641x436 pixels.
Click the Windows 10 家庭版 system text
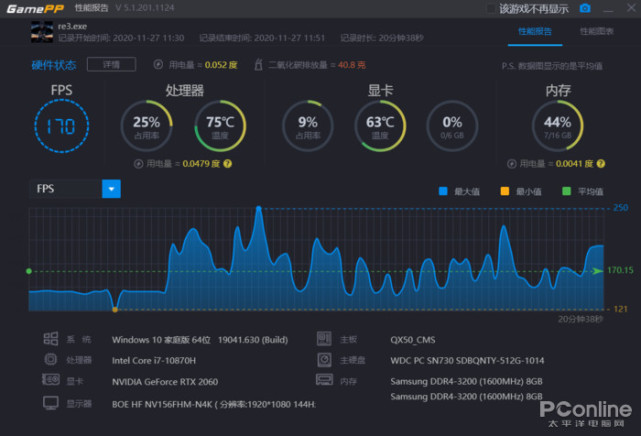(200, 340)
